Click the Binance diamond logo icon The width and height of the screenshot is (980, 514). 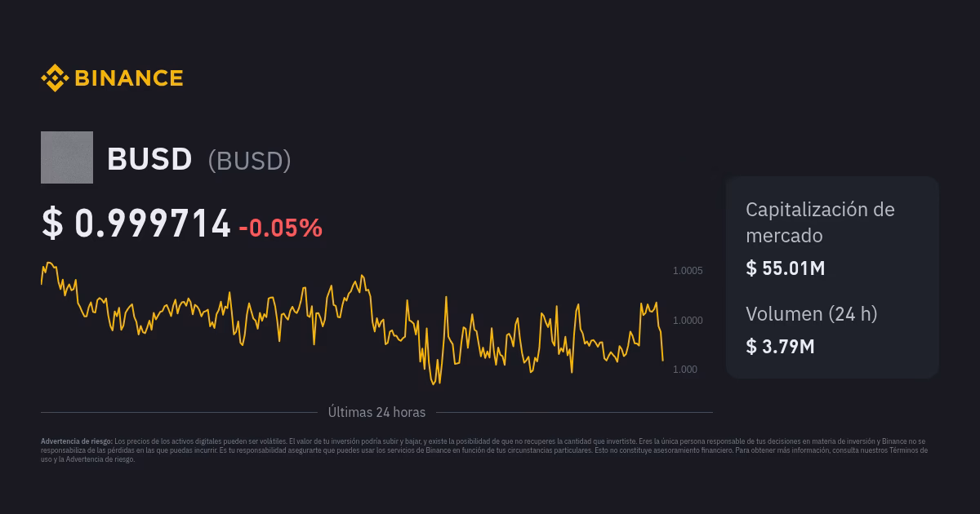[x=54, y=78]
